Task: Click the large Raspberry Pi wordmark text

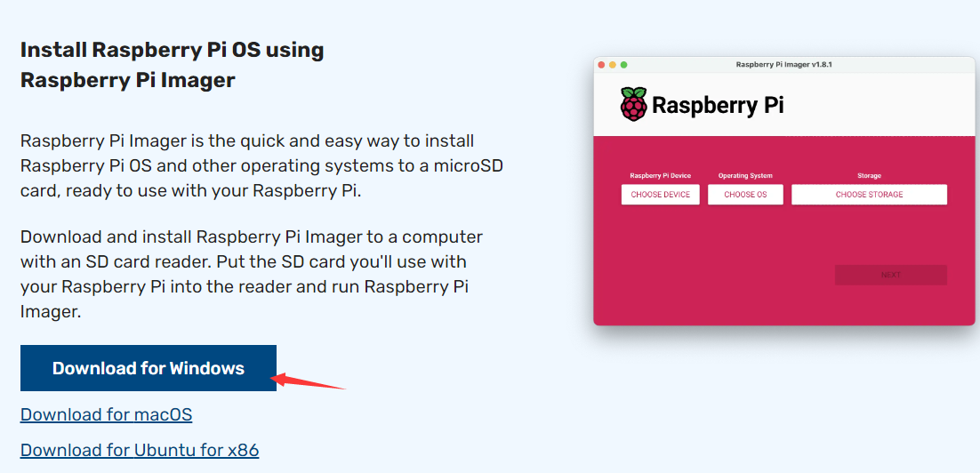Action: [x=718, y=105]
